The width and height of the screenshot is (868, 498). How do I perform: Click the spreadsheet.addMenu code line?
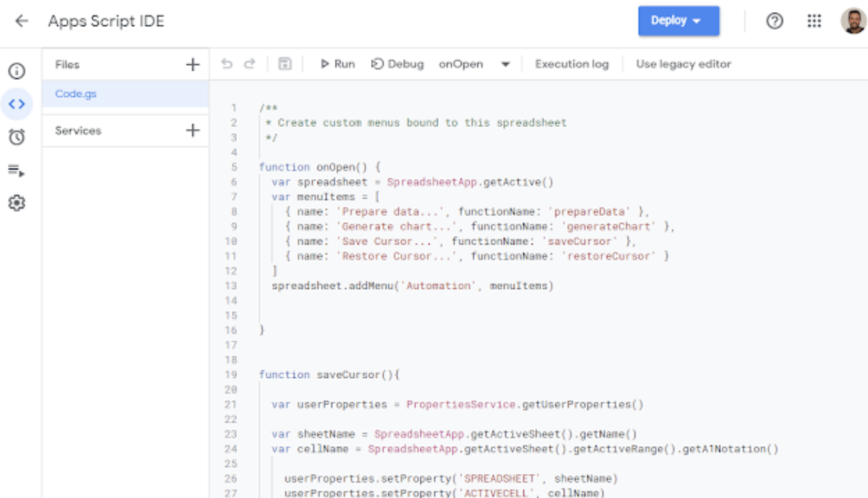point(412,285)
